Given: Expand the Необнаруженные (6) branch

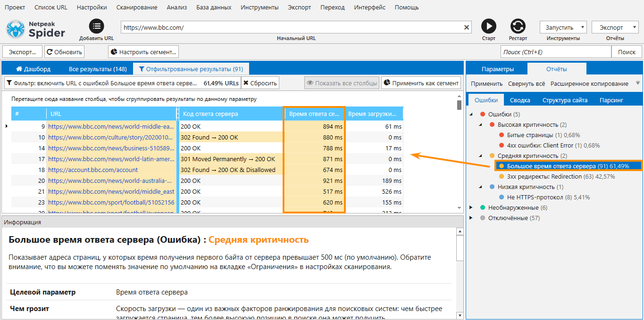Looking at the screenshot, I should [x=470, y=207].
